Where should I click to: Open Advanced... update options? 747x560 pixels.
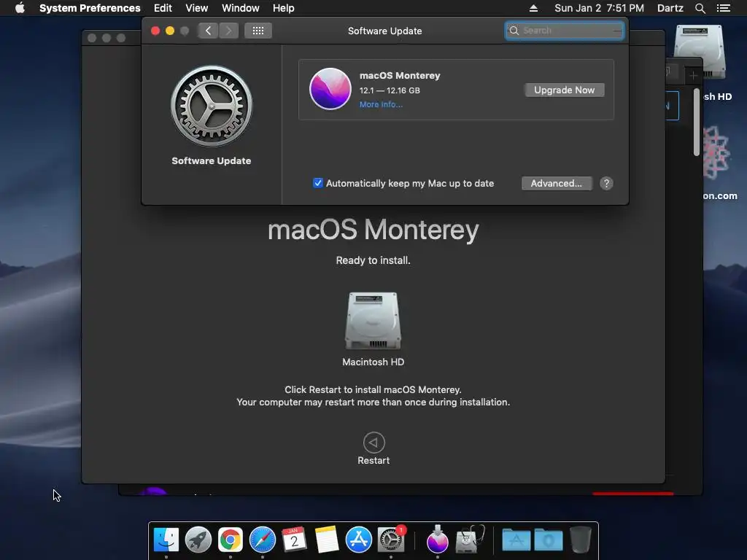point(557,183)
